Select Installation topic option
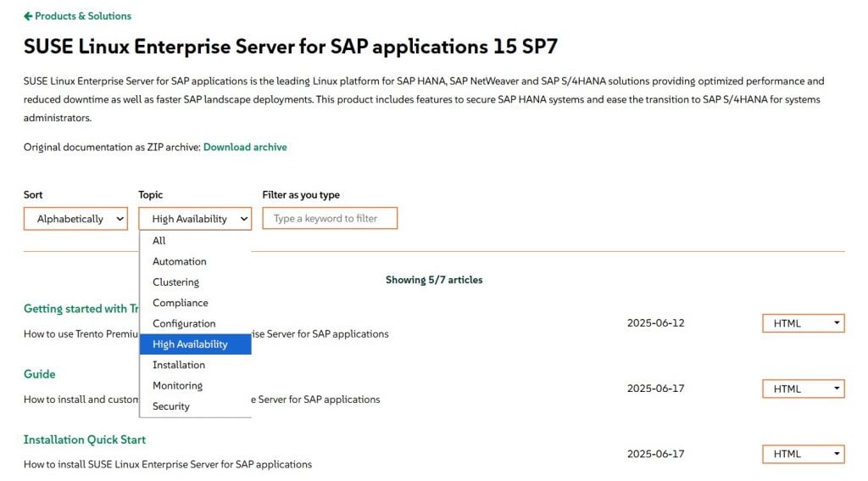Image resolution: width=868 pixels, height=481 pixels. [x=196, y=365]
